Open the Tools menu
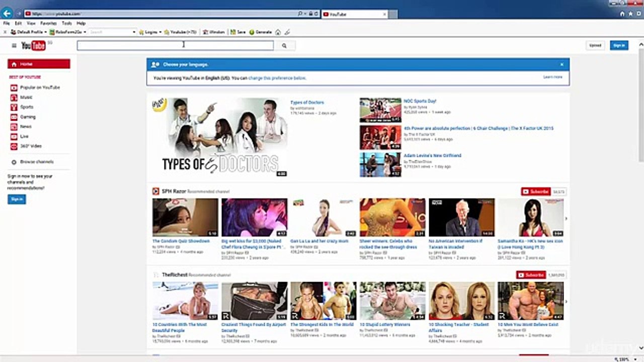The image size is (644, 362). click(x=66, y=23)
